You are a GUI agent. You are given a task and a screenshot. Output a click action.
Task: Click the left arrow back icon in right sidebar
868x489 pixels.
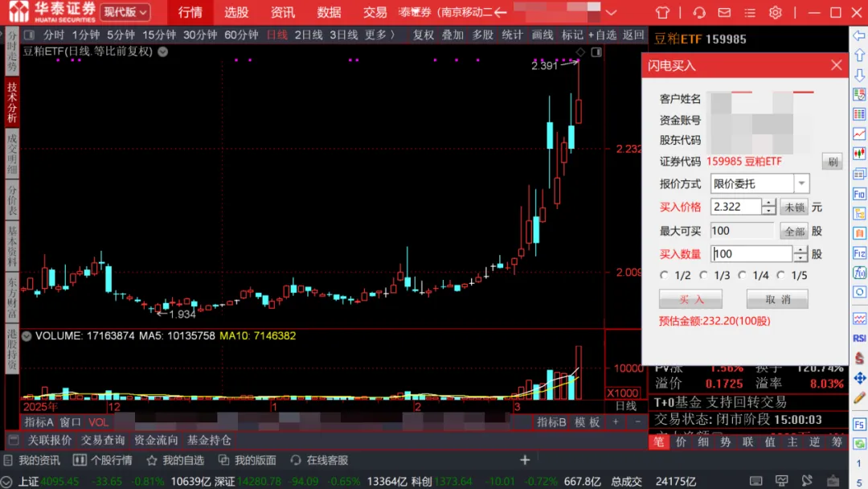pos(859,35)
